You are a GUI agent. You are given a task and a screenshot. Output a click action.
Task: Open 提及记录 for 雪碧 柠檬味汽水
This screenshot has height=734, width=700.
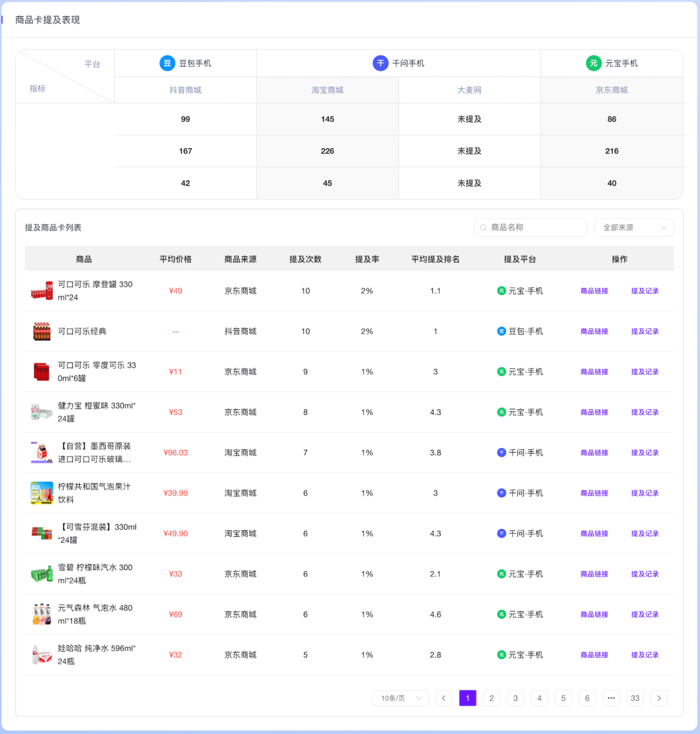(645, 574)
